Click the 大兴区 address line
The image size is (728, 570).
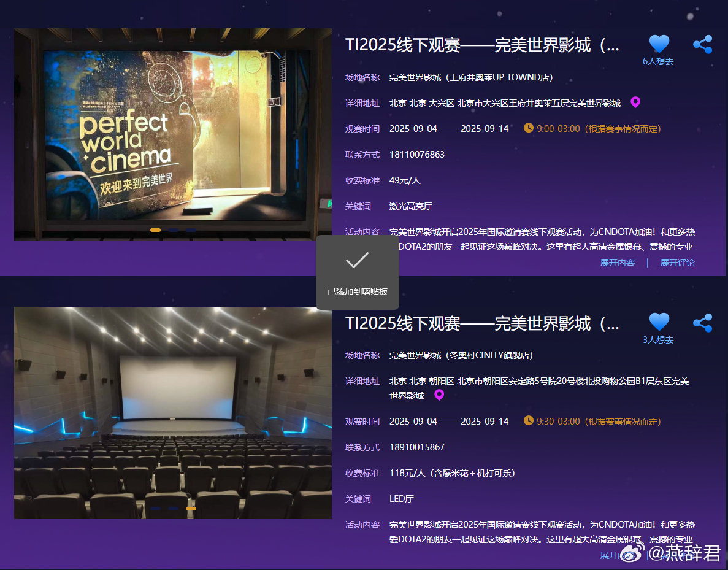coord(505,103)
